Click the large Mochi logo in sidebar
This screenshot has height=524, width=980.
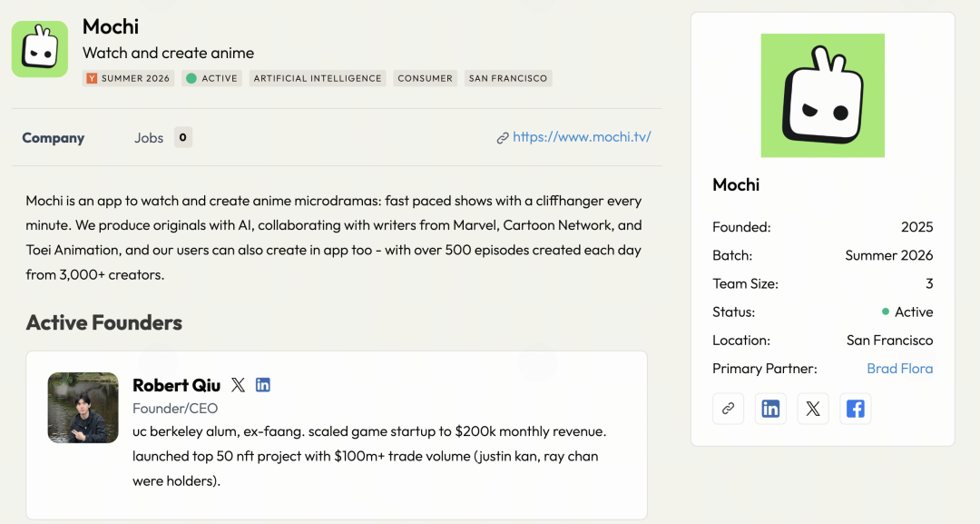(x=822, y=95)
